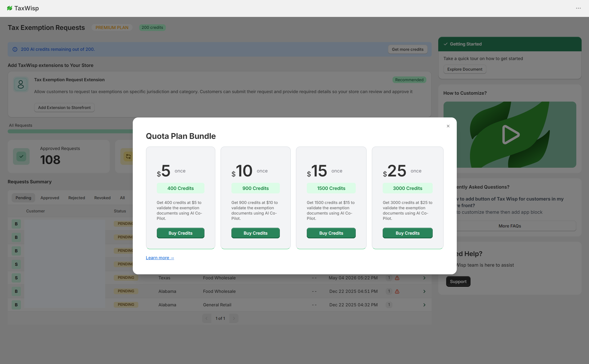Click the B avatar in the Alabama Food Wholesale row
This screenshot has height=364, width=589.
pyautogui.click(x=16, y=291)
